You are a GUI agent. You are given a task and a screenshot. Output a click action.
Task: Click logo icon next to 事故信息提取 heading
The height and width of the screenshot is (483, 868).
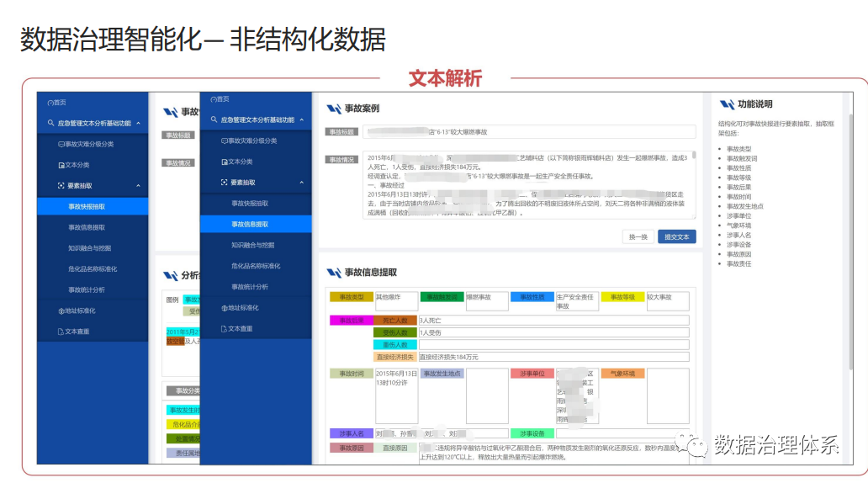pos(334,273)
